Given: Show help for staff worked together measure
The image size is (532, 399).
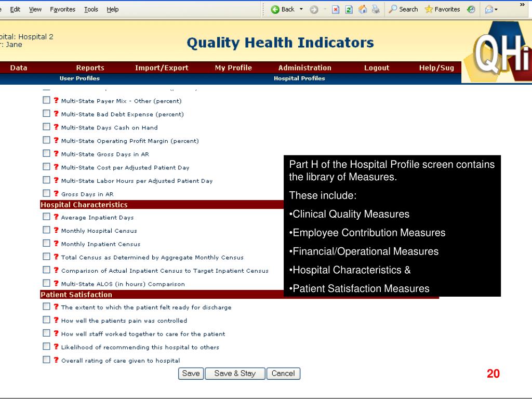Looking at the screenshot, I should 56,333.
